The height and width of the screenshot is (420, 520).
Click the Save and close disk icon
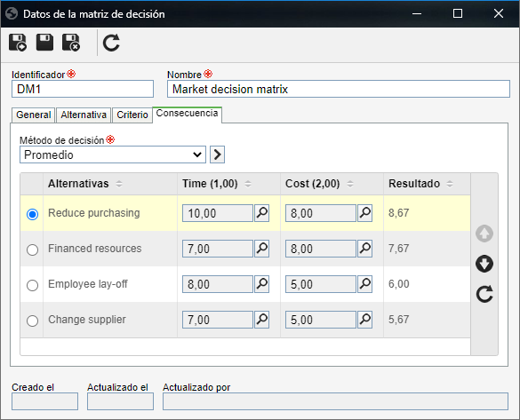coord(71,43)
